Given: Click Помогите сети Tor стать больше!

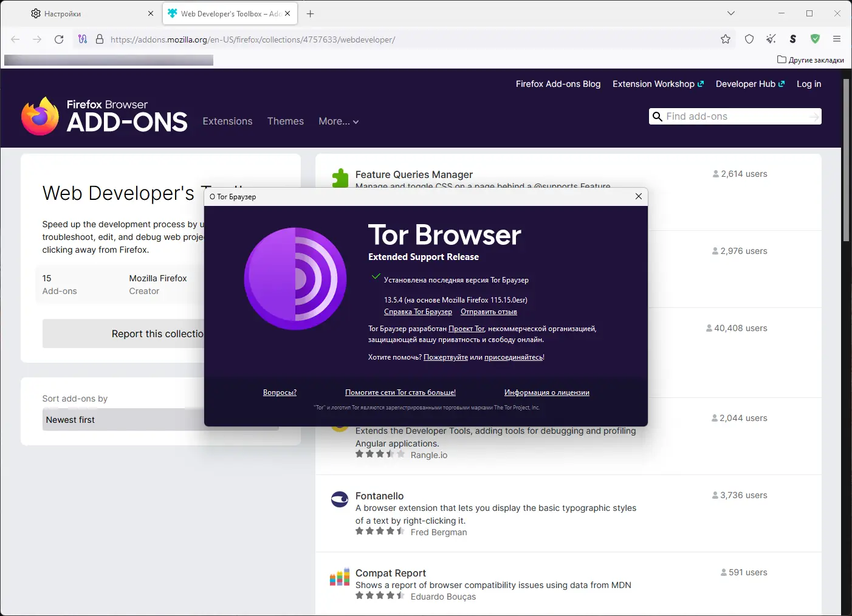Looking at the screenshot, I should click(x=400, y=392).
